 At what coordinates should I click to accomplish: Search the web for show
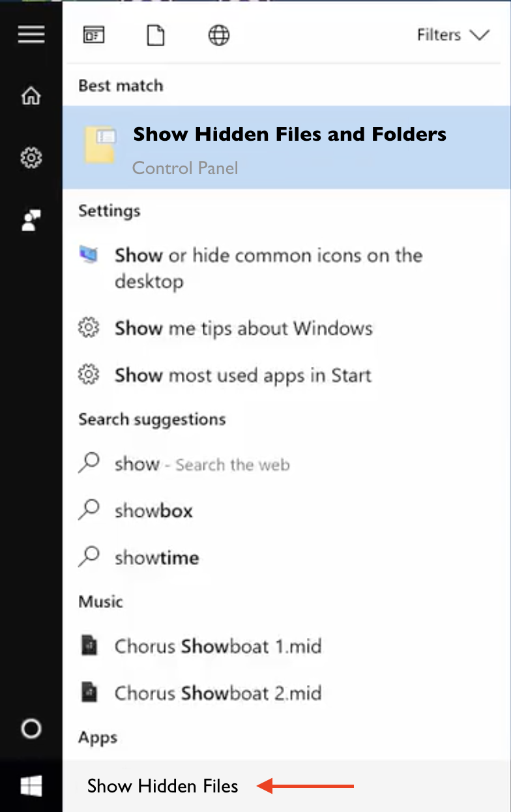[x=286, y=464]
